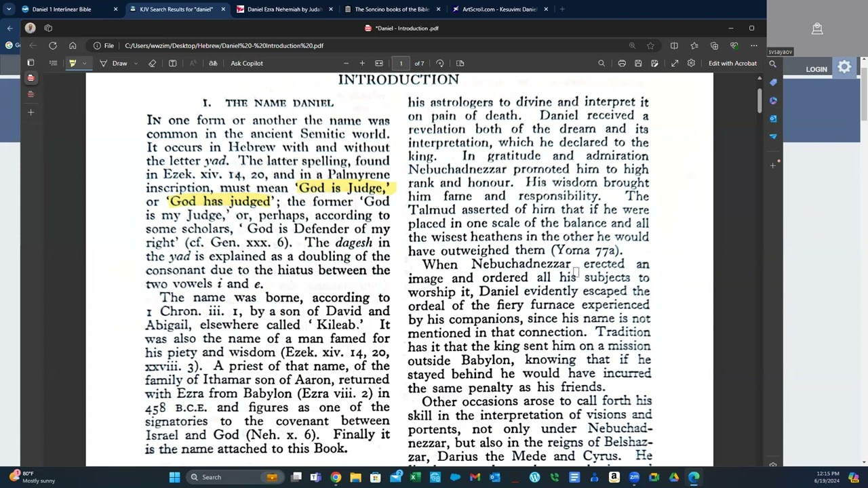
Task: Click Edit with Acrobat
Action: pos(732,63)
